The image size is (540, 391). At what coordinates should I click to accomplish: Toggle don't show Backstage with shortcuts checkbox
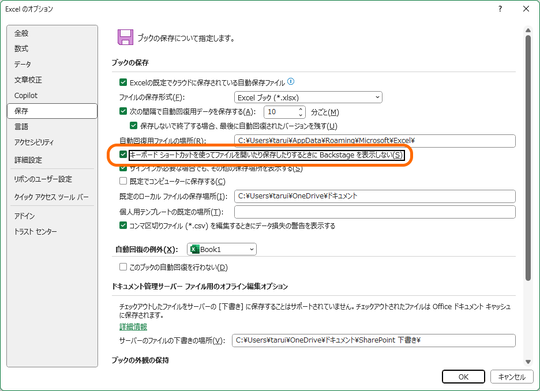[123, 154]
